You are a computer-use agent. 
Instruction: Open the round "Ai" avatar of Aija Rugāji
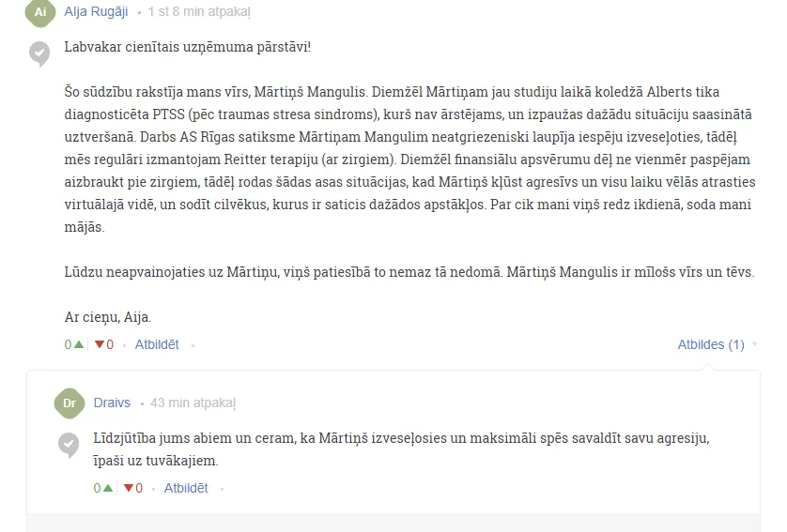[x=40, y=12]
